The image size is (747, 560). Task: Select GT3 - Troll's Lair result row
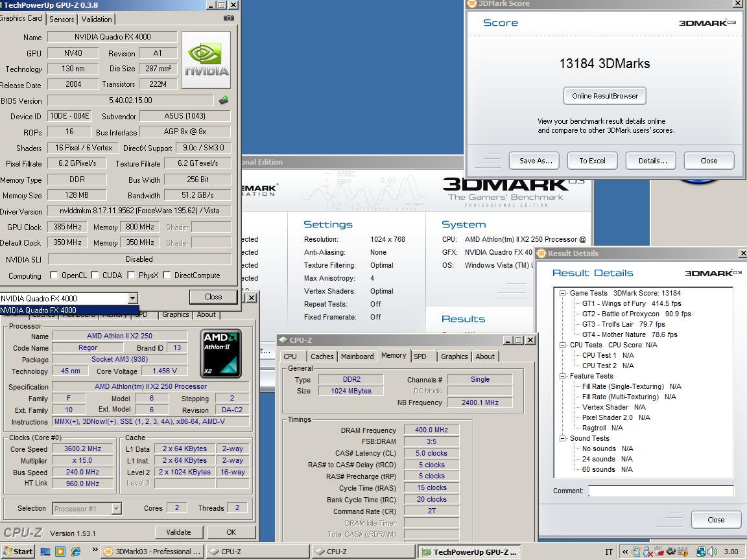pos(624,324)
